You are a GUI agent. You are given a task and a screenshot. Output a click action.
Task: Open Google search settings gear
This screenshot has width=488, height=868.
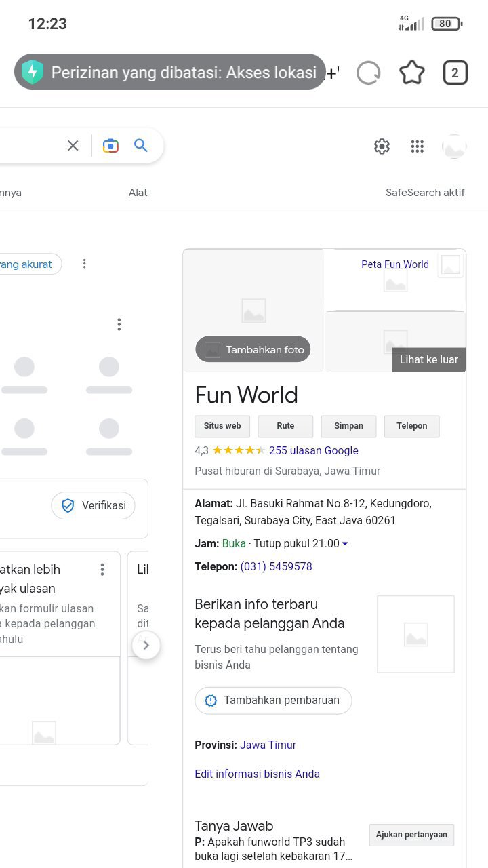click(382, 146)
